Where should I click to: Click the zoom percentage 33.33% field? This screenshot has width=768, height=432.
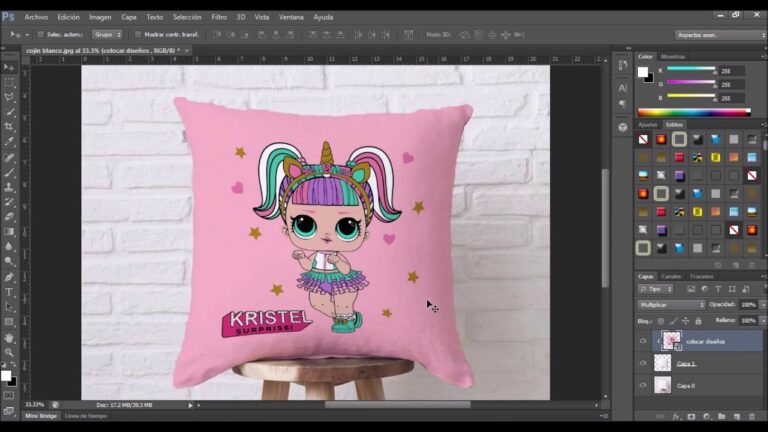35,405
